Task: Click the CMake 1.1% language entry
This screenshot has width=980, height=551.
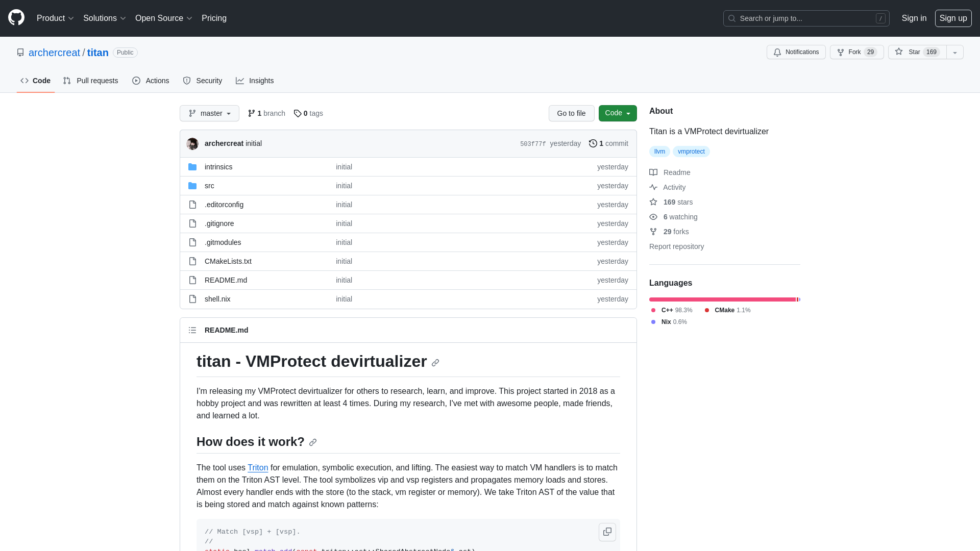Action: pos(727,310)
